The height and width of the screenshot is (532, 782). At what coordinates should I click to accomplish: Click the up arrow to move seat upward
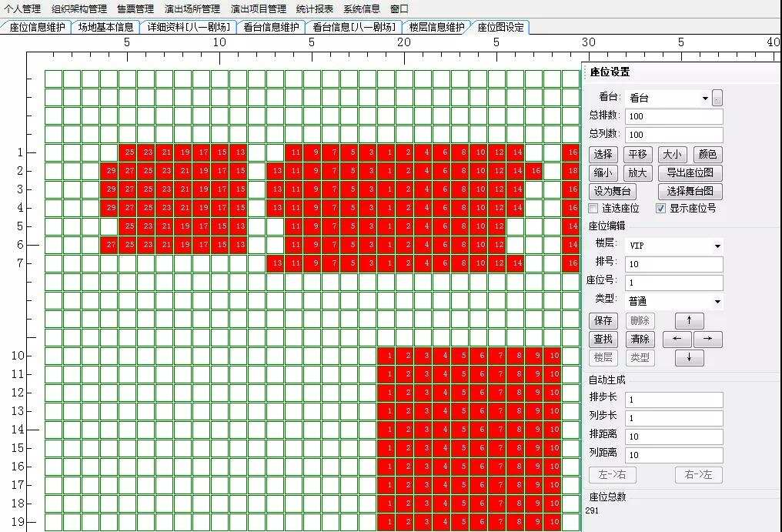pyautogui.click(x=689, y=321)
